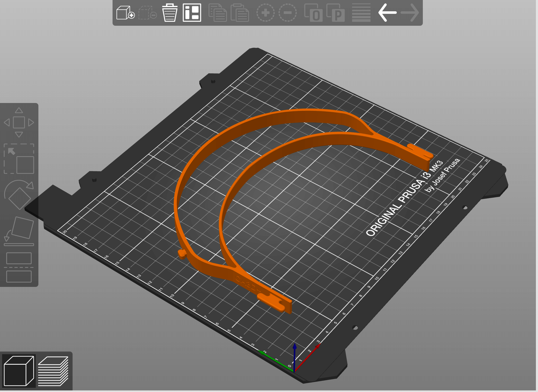Image resolution: width=538 pixels, height=392 pixels.
Task: Click the Delete all trash can icon
Action: point(170,13)
